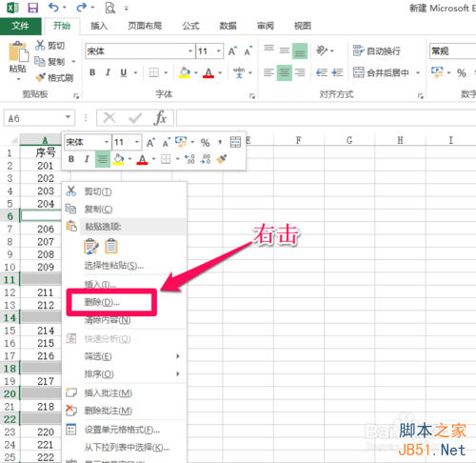Click merge and center icon in mini toolbar
476x463 pixels.
(x=235, y=142)
